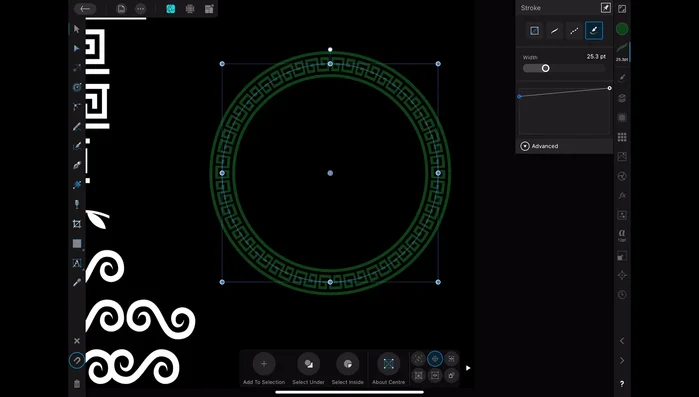Select the right pressure curve node
The image size is (699, 397).
pyautogui.click(x=609, y=88)
